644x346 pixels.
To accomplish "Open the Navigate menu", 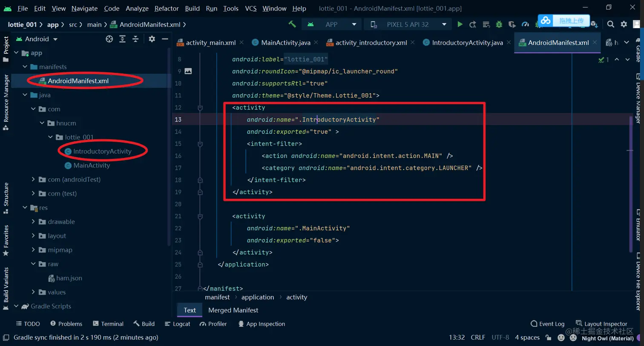I will point(84,8).
